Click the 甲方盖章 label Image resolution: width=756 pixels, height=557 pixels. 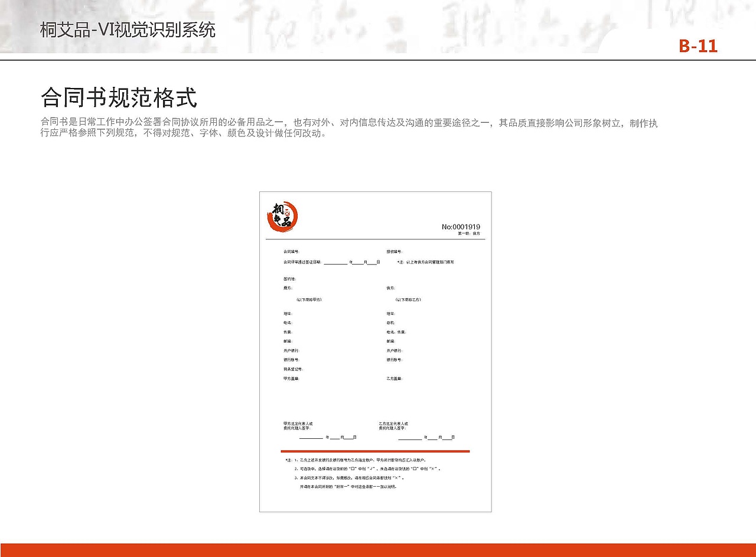[x=291, y=378]
